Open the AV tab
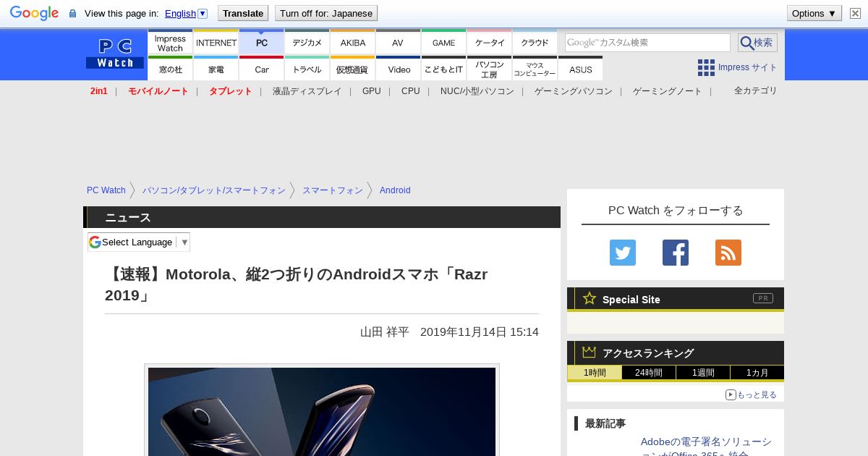This screenshot has height=456, width=868. pos(398,42)
